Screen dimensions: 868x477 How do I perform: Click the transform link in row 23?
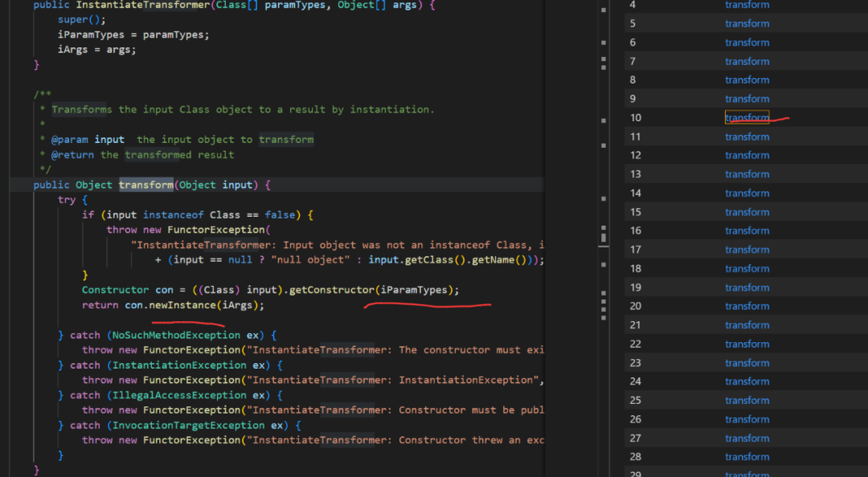[747, 363]
